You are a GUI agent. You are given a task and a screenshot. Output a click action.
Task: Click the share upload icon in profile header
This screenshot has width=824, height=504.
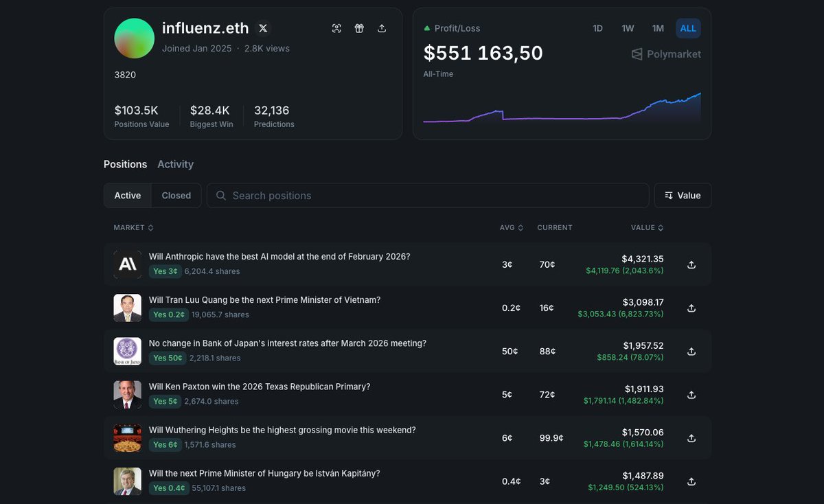[382, 28]
